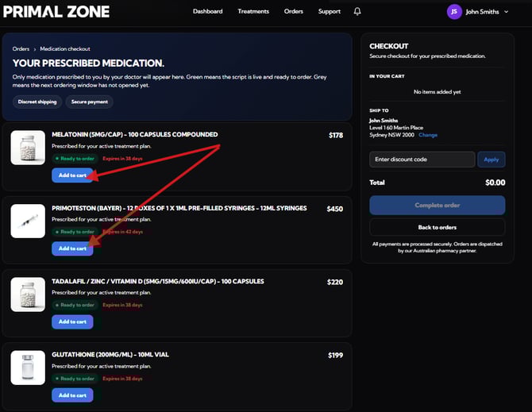Image resolution: width=532 pixels, height=412 pixels.
Task: Expand the John Smith account dropdown
Action: pos(487,12)
